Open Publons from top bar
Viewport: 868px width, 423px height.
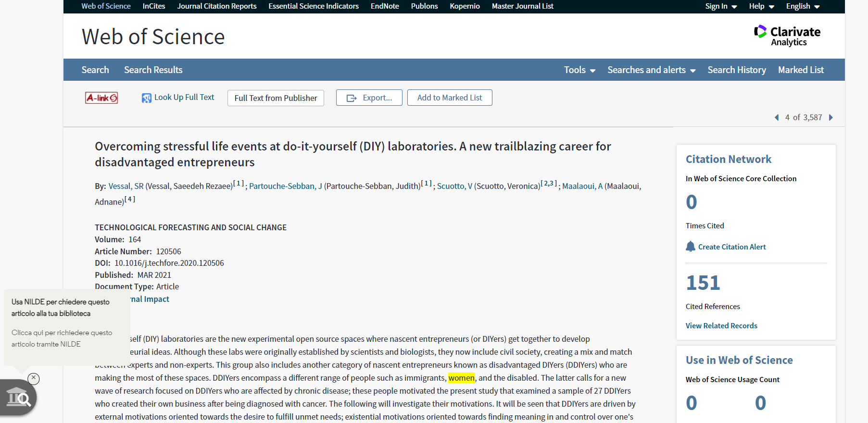pos(424,6)
